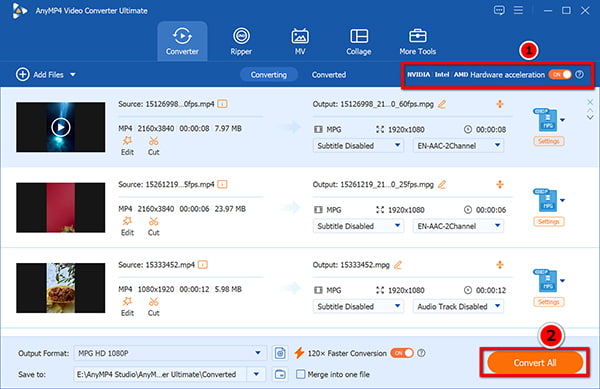This screenshot has width=600, height=389.
Task: Choose MPG format icon for 15333452 row
Action: coord(545,280)
